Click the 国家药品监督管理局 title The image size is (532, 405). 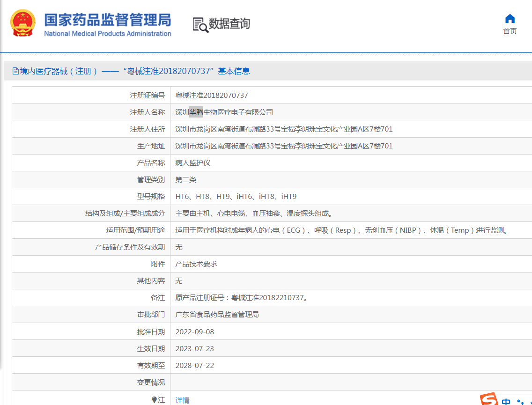tap(108, 20)
